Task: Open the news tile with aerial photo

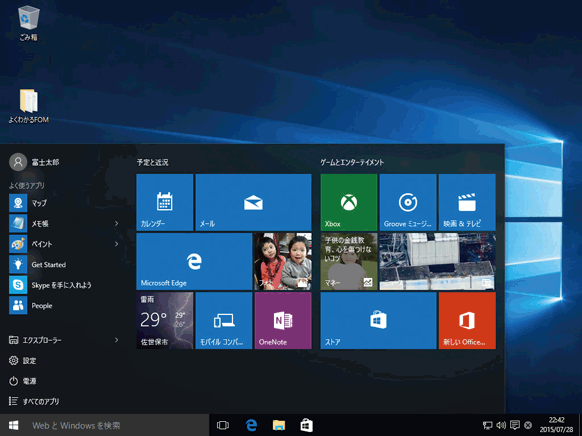Action: 437,261
